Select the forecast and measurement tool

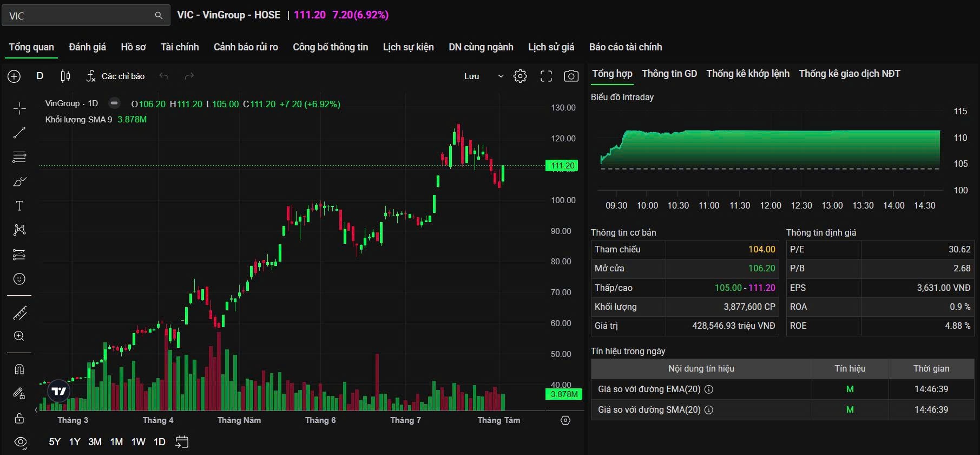click(19, 255)
